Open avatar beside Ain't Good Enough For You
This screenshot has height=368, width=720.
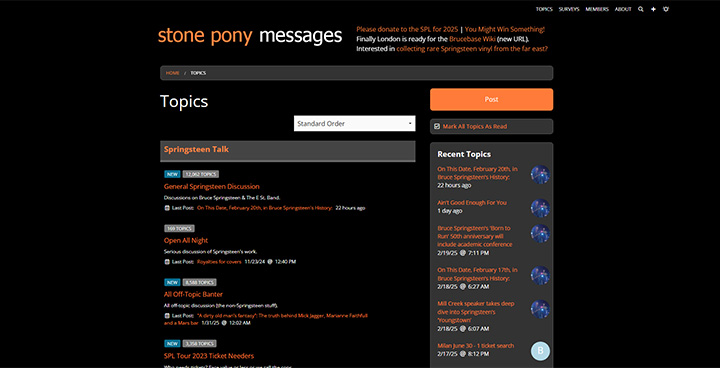point(540,208)
